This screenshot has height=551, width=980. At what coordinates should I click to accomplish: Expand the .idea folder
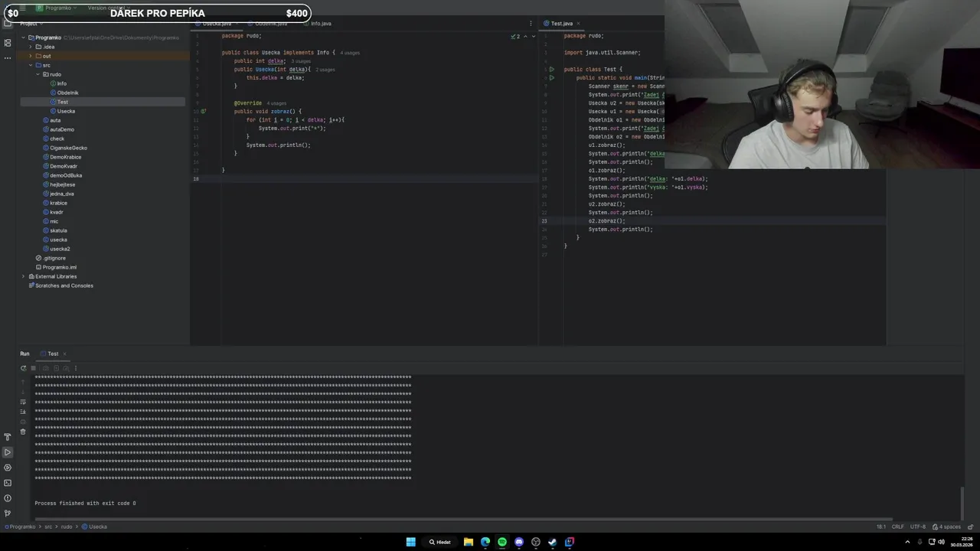[x=31, y=47]
